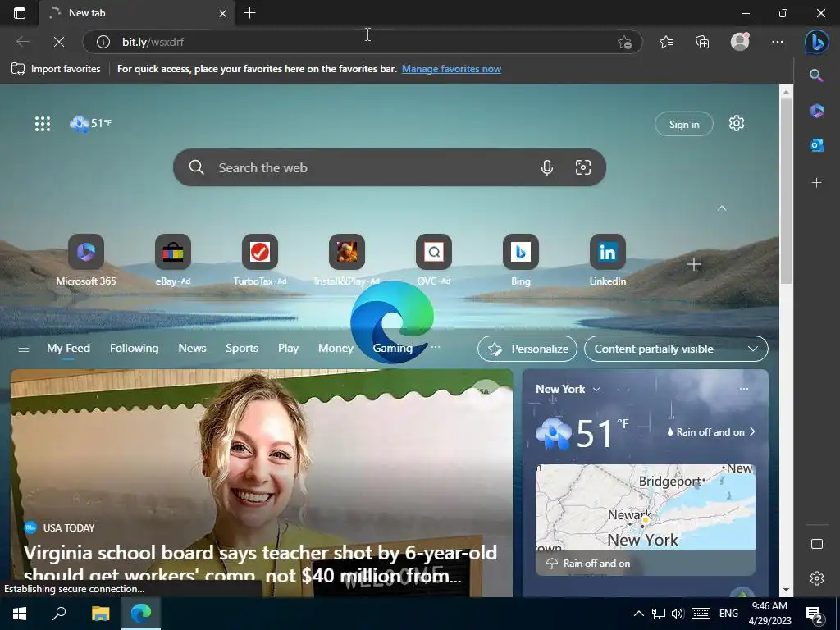840x630 pixels.
Task: Open the Windows Start menu
Action: 20,614
